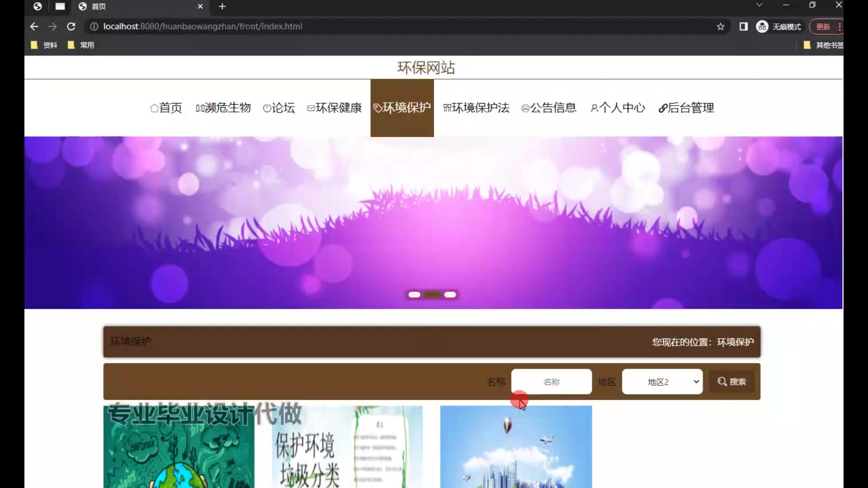Go to 个人中心 menu item
Viewport: 868px width, 488px height.
click(x=618, y=108)
